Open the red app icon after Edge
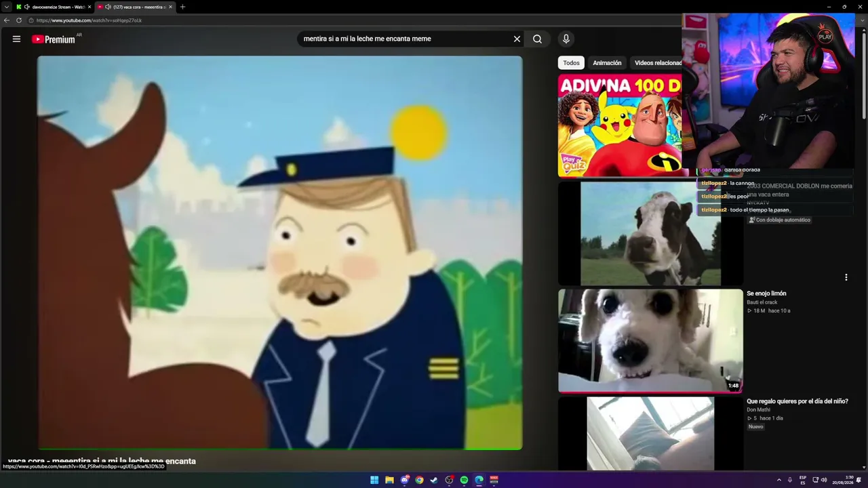Screen dimensions: 868x488 [494, 480]
